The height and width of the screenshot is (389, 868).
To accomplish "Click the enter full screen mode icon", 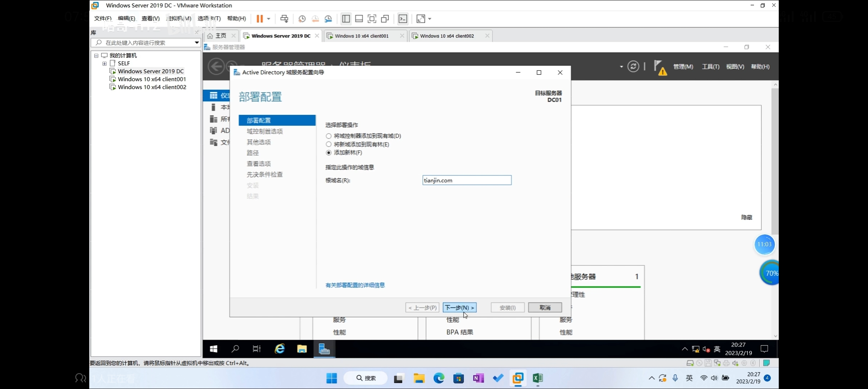I will click(x=372, y=19).
